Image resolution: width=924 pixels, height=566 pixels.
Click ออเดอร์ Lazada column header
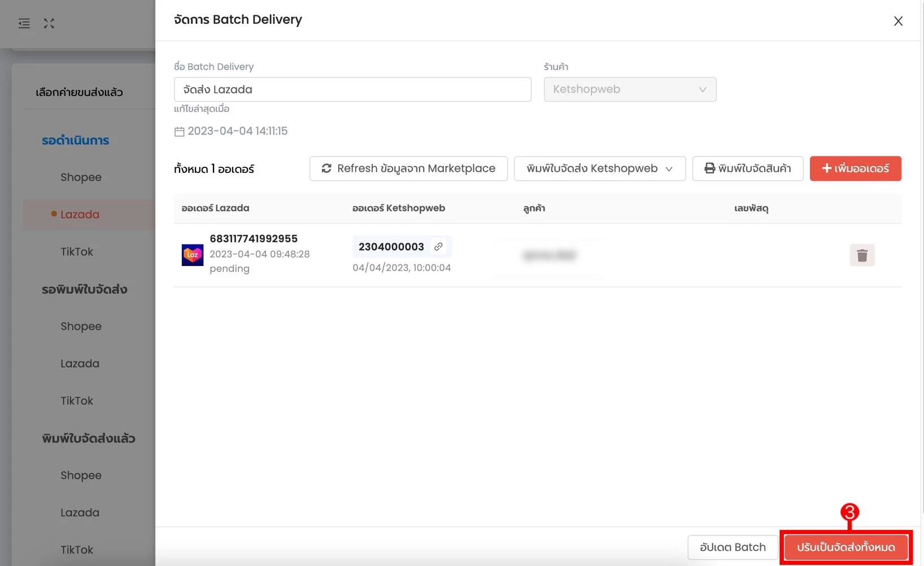click(x=215, y=208)
